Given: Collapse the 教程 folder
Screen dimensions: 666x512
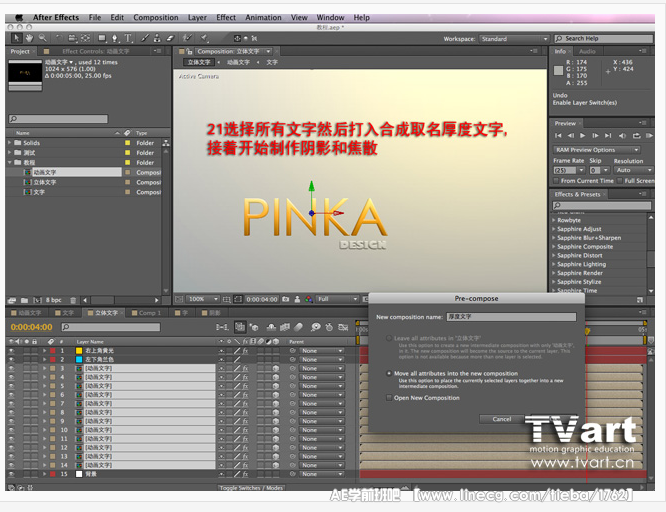Looking at the screenshot, I should pyautogui.click(x=9, y=162).
